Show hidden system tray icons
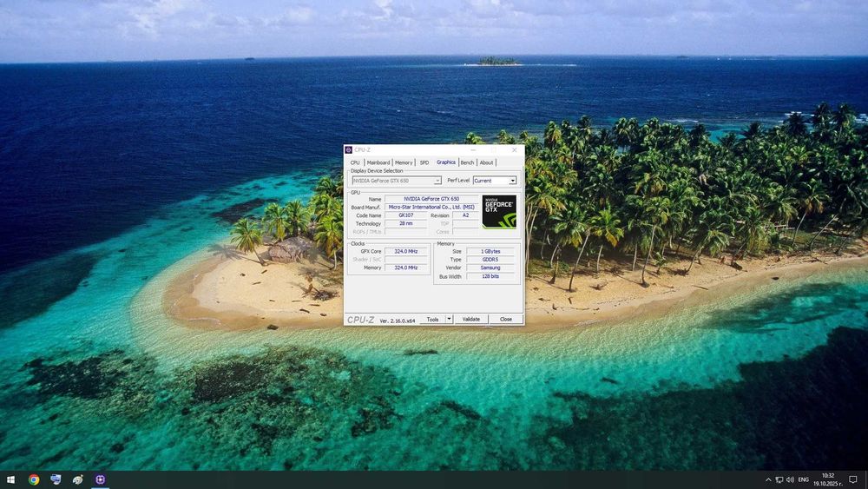 tap(768, 479)
